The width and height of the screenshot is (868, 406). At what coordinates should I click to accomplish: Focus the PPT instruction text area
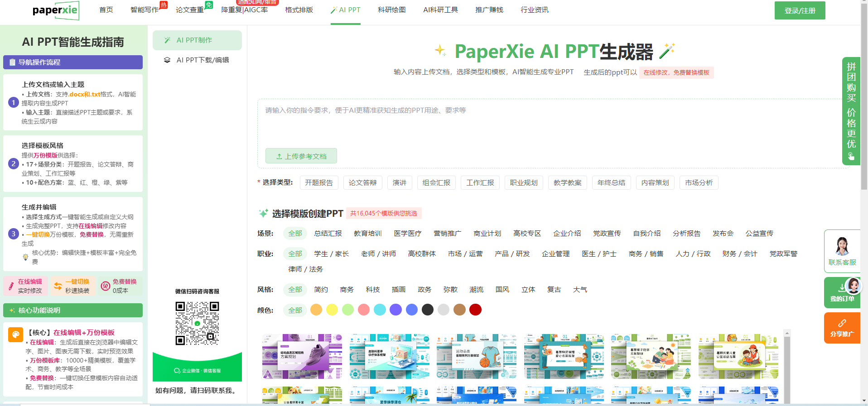pyautogui.click(x=553, y=123)
